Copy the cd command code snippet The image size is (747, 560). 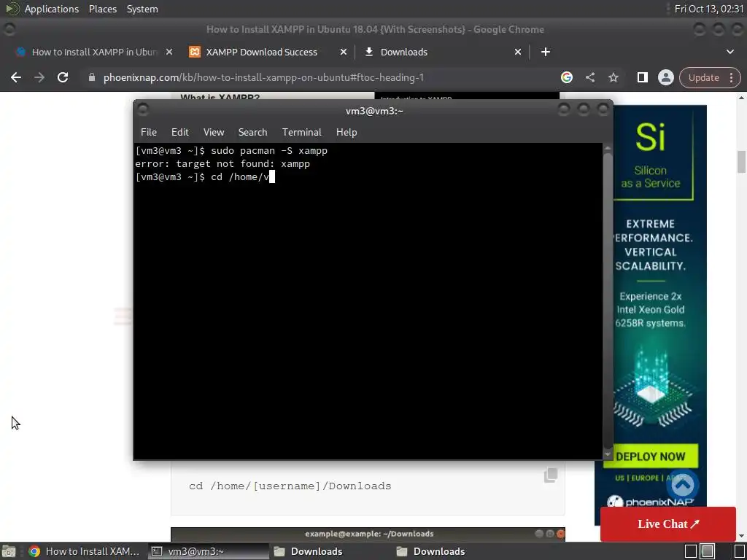[551, 475]
